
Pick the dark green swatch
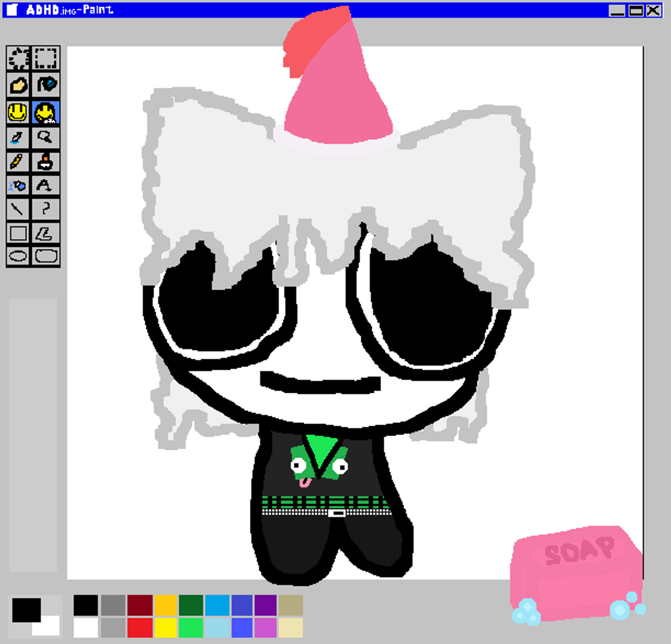[x=191, y=605]
